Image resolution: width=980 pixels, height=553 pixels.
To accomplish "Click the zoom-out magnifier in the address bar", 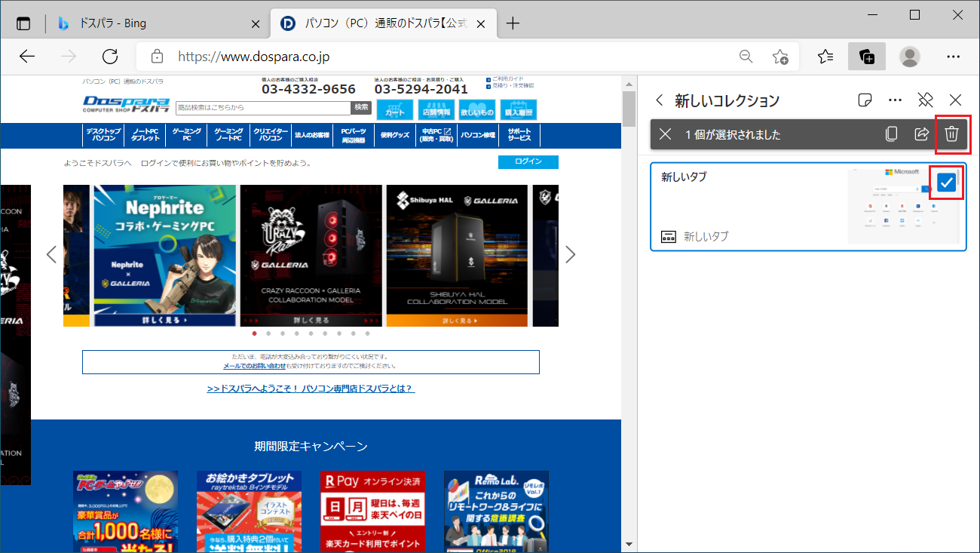I will 746,57.
